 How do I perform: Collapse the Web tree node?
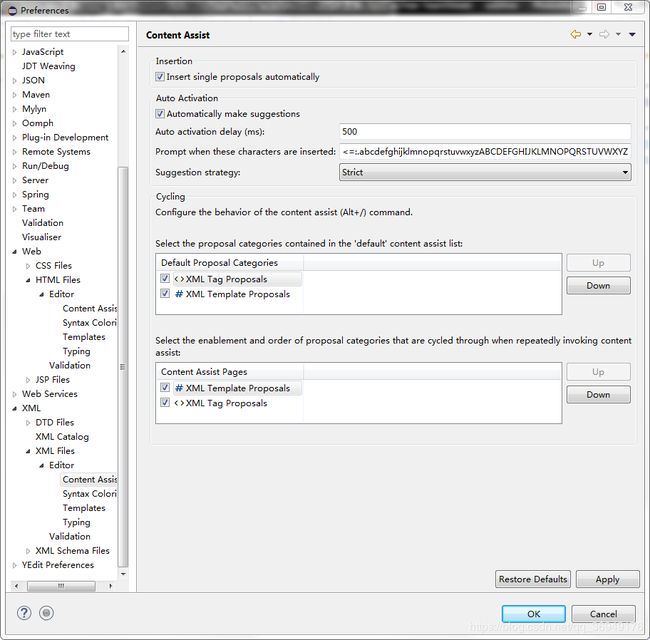(x=15, y=252)
